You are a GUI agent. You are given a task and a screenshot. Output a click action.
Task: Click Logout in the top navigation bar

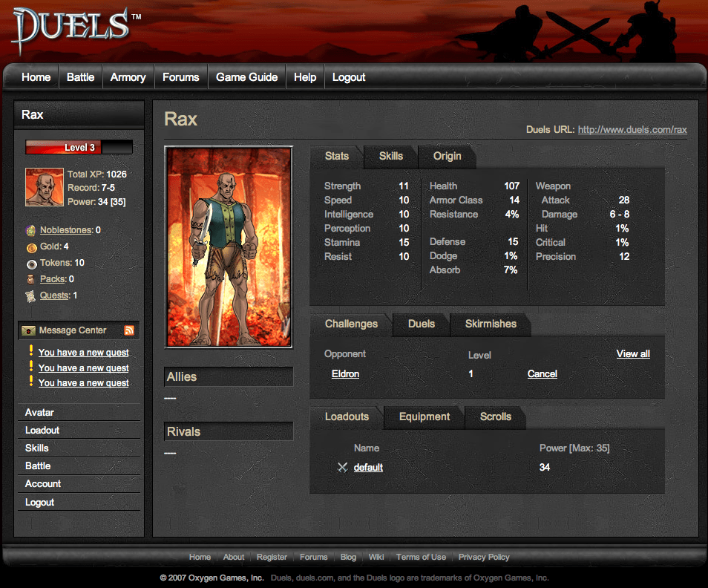(349, 77)
